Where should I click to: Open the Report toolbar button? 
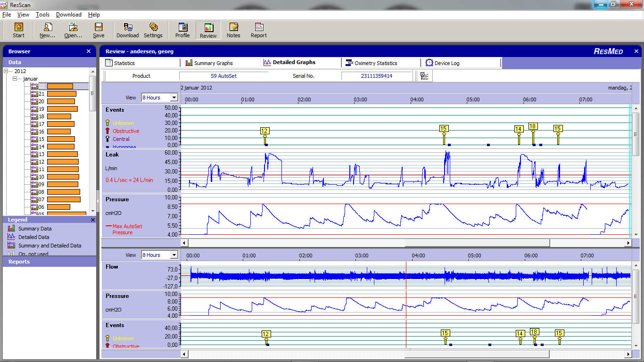(x=259, y=31)
